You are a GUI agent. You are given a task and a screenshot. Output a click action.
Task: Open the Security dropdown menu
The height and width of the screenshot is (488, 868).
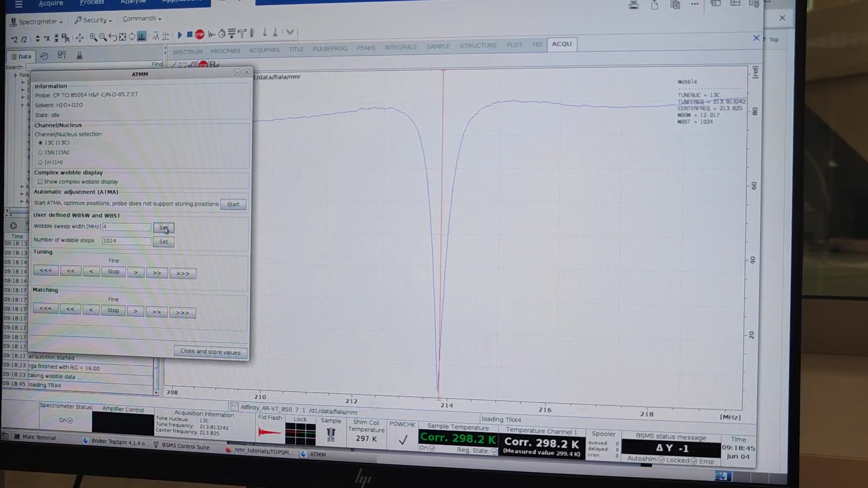click(93, 20)
